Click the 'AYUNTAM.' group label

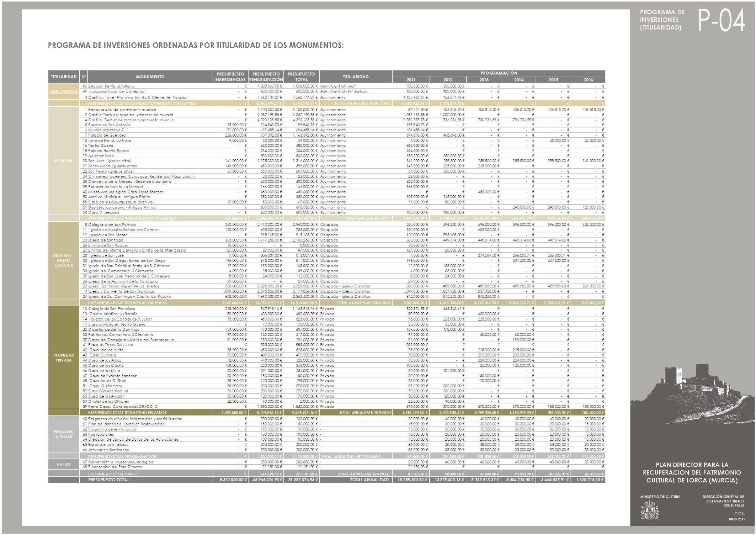tap(64, 161)
